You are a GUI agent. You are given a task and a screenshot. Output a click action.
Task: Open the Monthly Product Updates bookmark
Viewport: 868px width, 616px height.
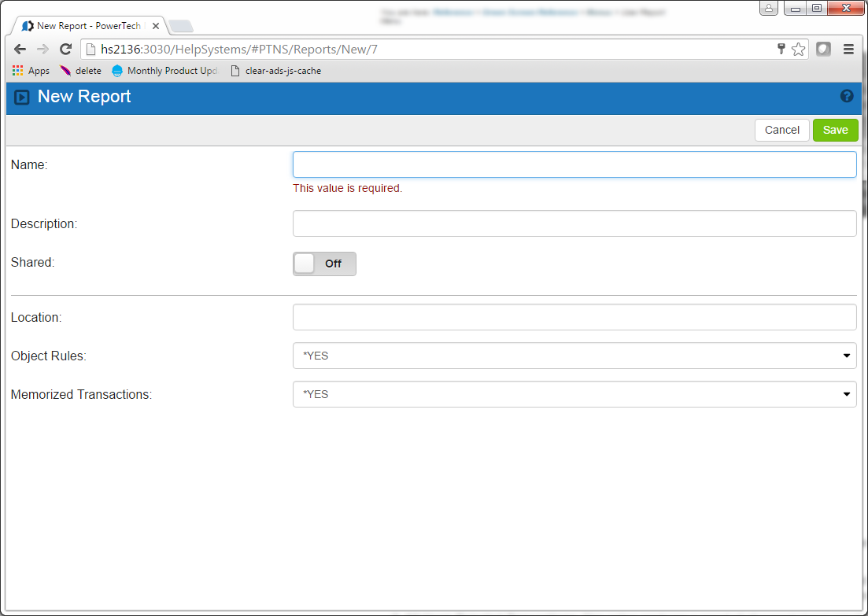click(x=165, y=71)
